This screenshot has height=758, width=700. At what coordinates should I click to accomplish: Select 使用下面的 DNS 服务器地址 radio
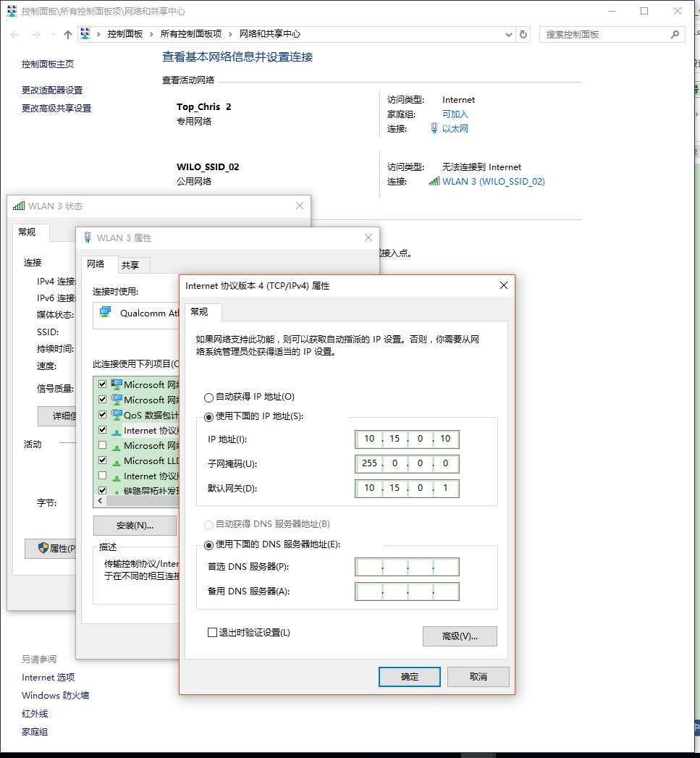(208, 545)
